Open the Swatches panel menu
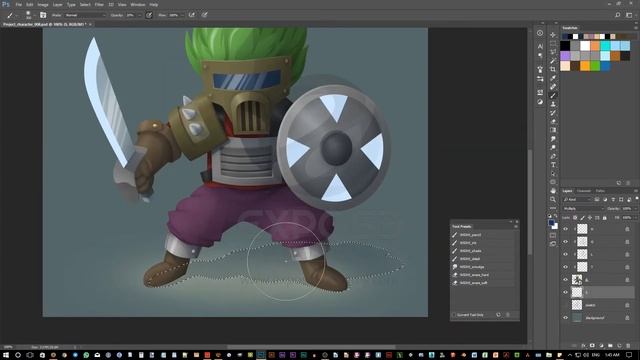 pos(636,28)
